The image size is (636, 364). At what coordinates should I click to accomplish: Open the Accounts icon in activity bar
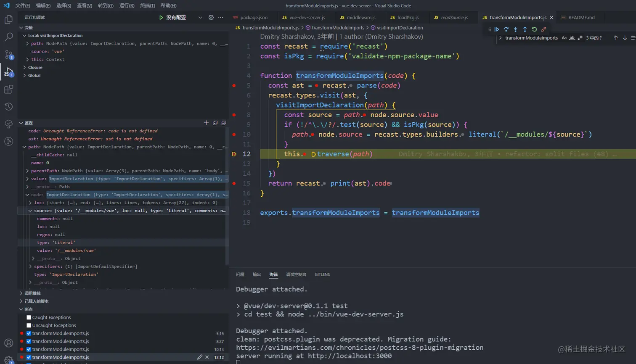[x=8, y=343]
